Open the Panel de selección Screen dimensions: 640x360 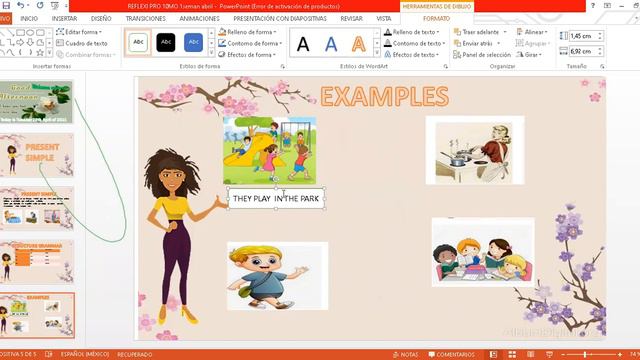pyautogui.click(x=482, y=55)
